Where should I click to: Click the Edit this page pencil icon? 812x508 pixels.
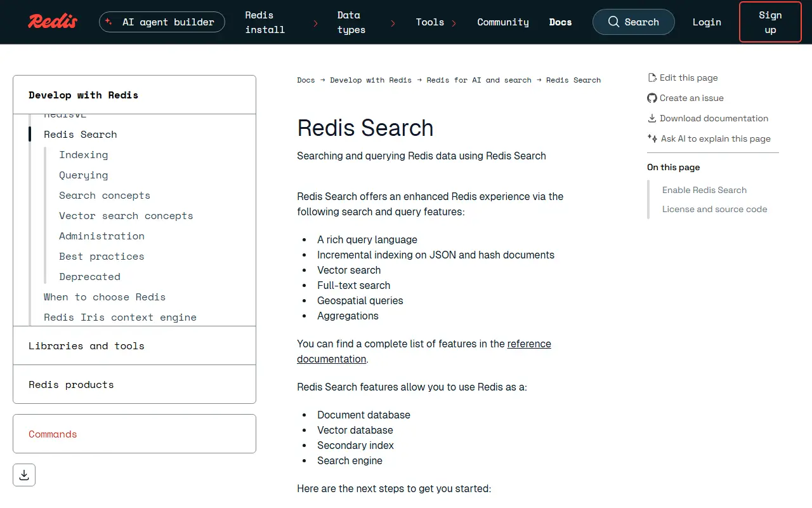coord(652,77)
